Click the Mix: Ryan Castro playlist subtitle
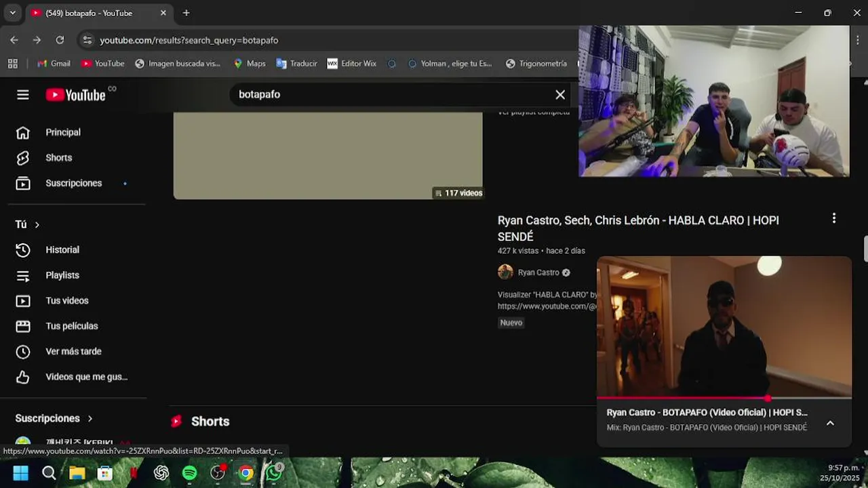This screenshot has width=868, height=488. (x=707, y=428)
